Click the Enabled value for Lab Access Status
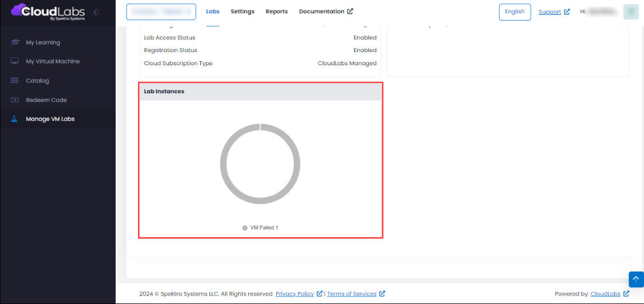Screen dimensions: 644x304 365,37
